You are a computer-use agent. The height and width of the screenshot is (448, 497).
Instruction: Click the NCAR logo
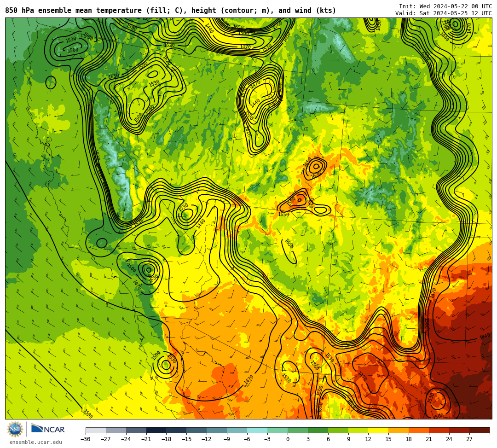(48, 429)
